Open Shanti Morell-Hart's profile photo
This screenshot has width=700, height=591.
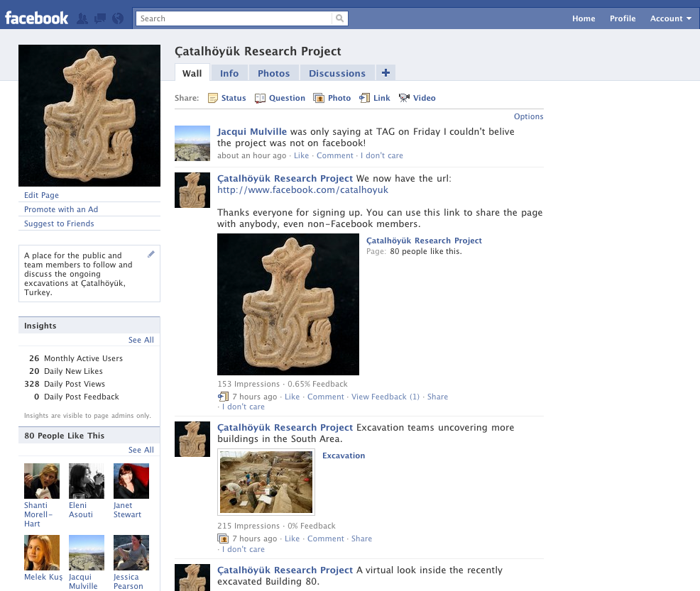(42, 481)
